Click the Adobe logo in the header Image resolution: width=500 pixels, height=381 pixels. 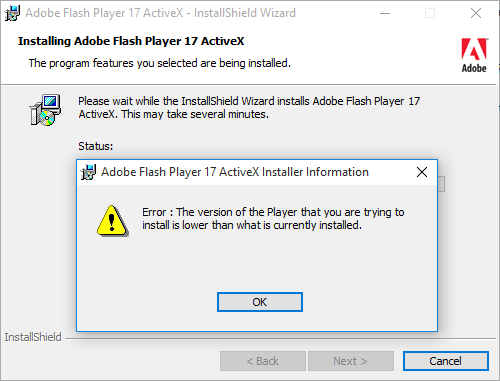point(474,55)
